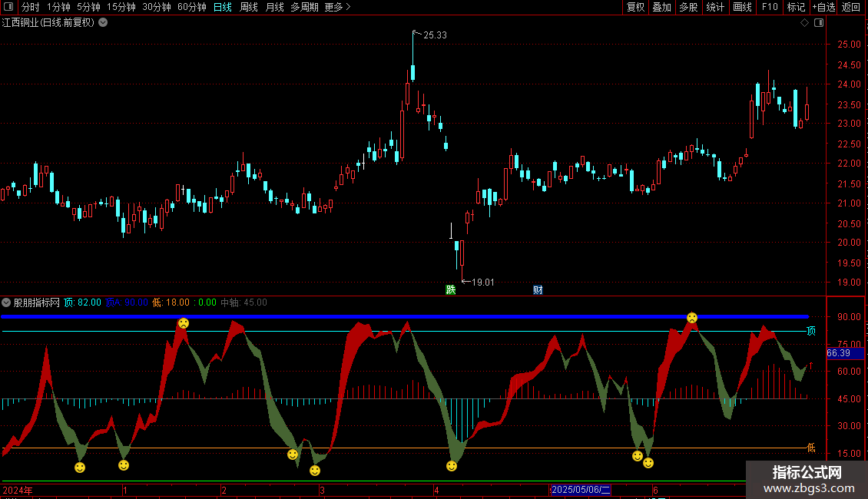Select the 2025/05/06/二 date label

(x=581, y=490)
